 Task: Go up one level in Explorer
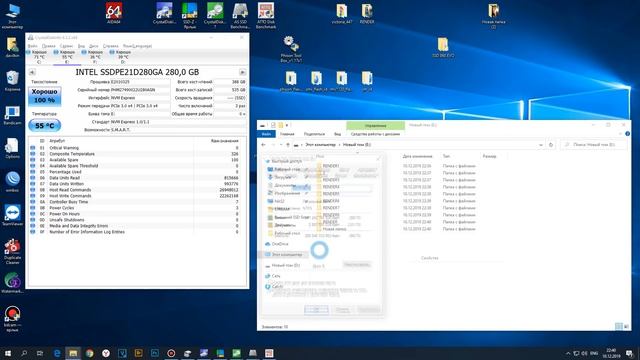click(288, 145)
